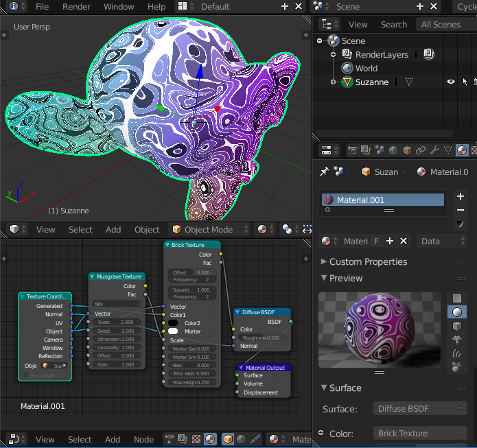Screen dimensions: 477x448
Task: Select the Material properties sphere tab
Action: coord(462,150)
